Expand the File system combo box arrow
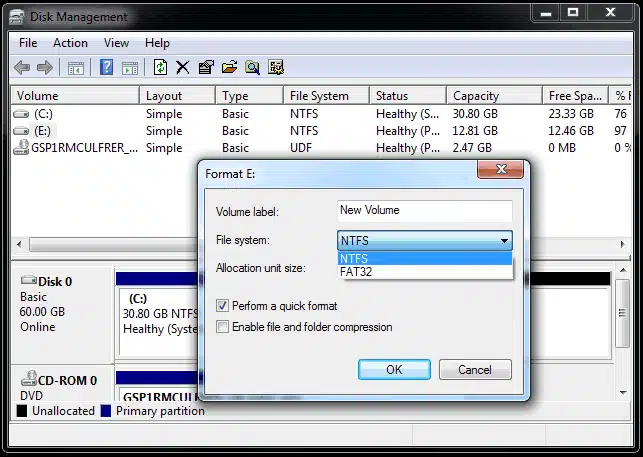This screenshot has height=457, width=643. tap(504, 241)
